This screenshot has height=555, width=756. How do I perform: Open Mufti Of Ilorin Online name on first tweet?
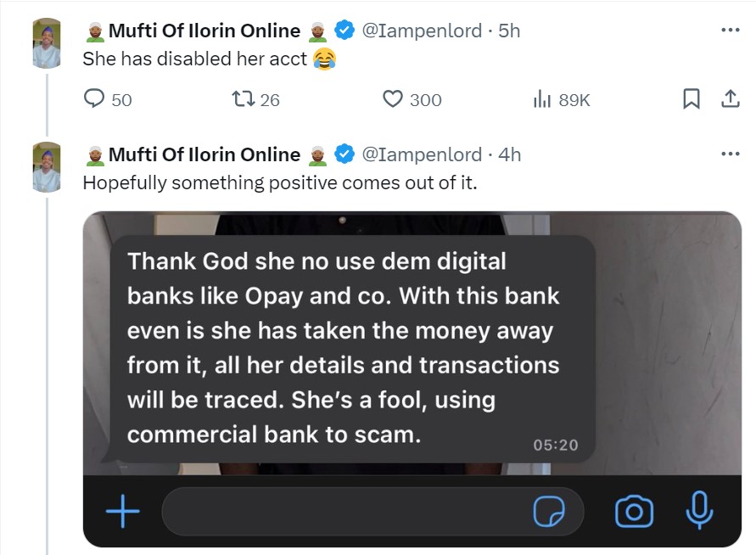[x=204, y=31]
